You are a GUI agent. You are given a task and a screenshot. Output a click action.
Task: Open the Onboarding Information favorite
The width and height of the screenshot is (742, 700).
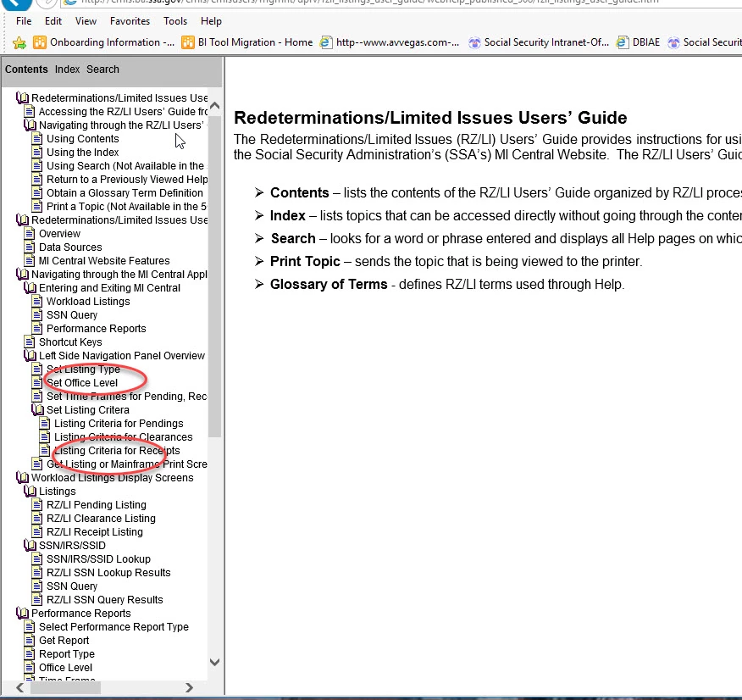[103, 42]
